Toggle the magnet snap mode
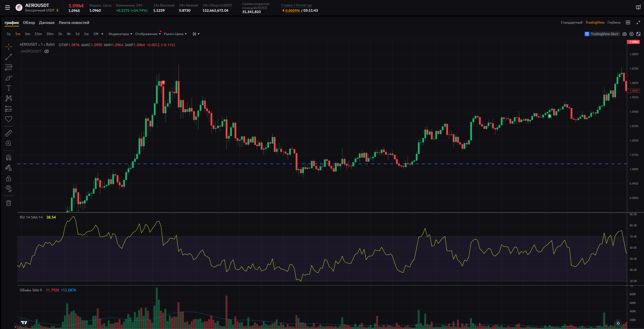Viewport: 644px width, 329px height. (x=8, y=157)
